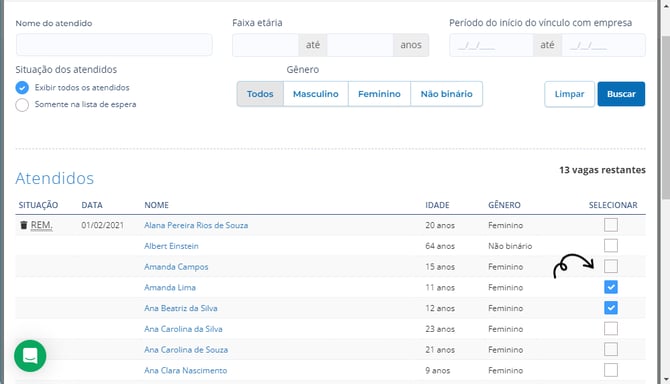
Task: Focus the Nome do atendido field
Action: tap(114, 45)
